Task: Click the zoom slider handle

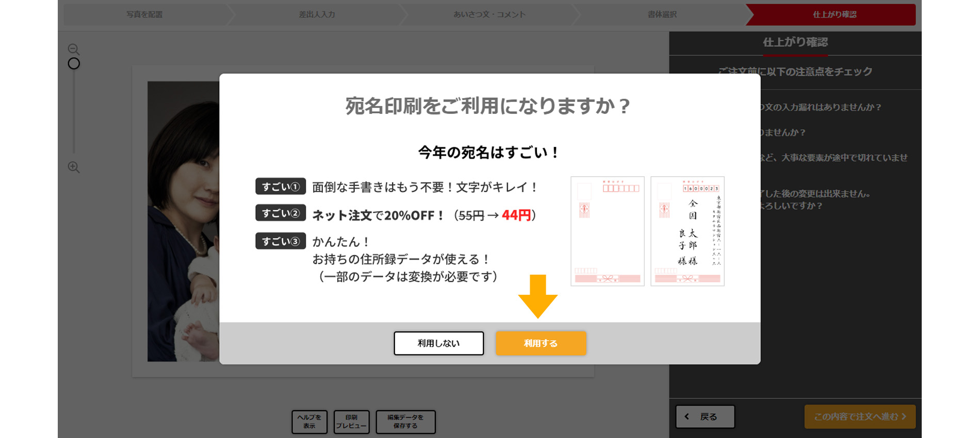Action: 74,63
